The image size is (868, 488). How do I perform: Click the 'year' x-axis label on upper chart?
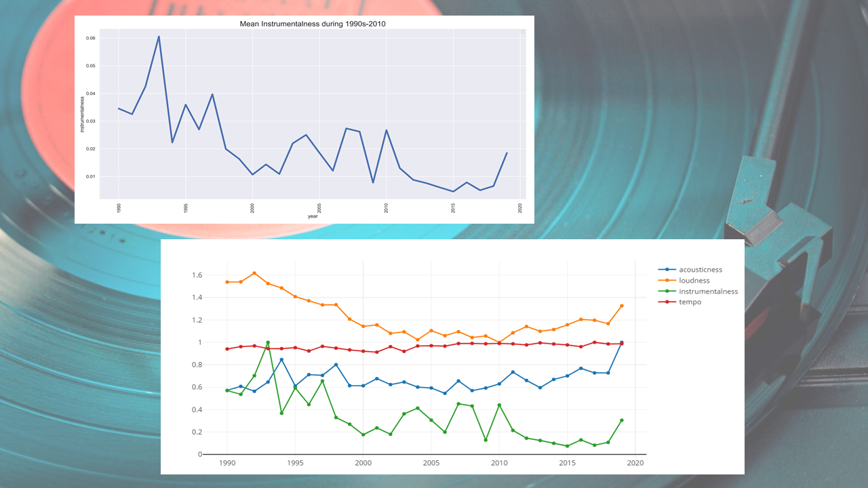(313, 216)
